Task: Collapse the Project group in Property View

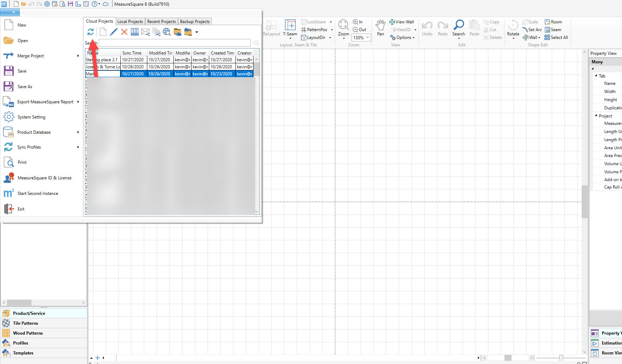Action: click(x=596, y=116)
